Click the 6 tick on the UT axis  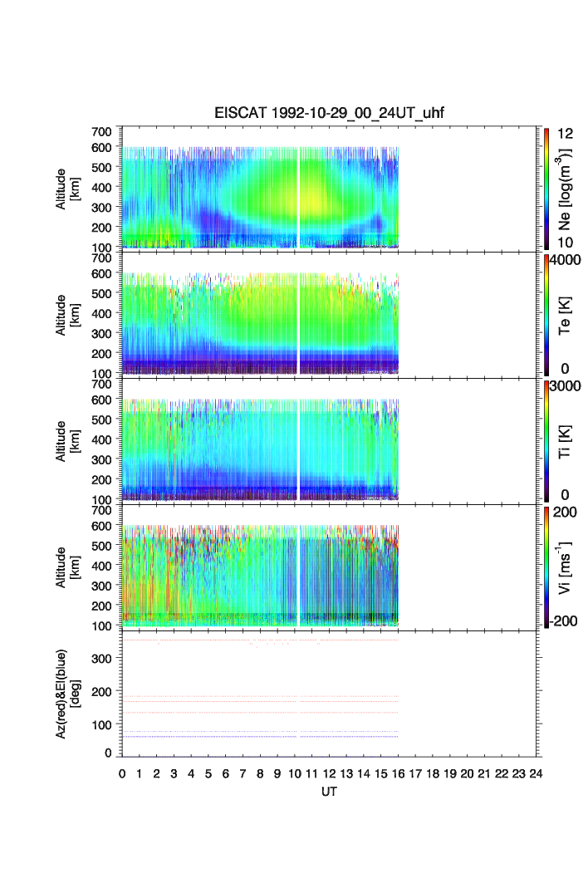226,773
